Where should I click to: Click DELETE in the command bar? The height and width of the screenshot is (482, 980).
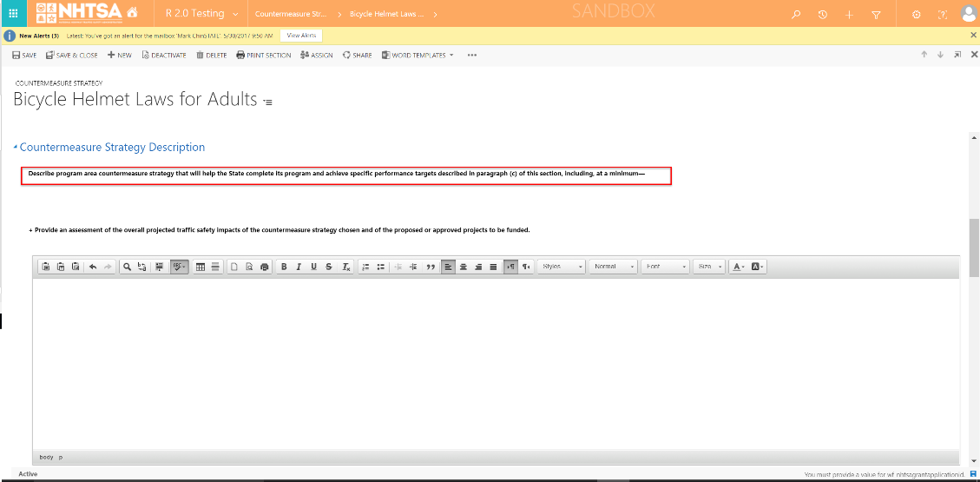211,55
